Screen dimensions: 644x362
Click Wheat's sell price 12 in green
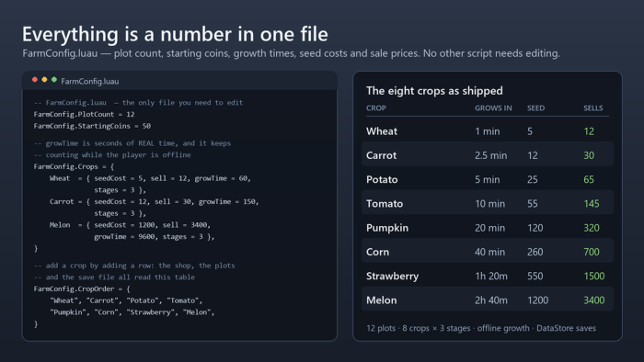point(589,131)
